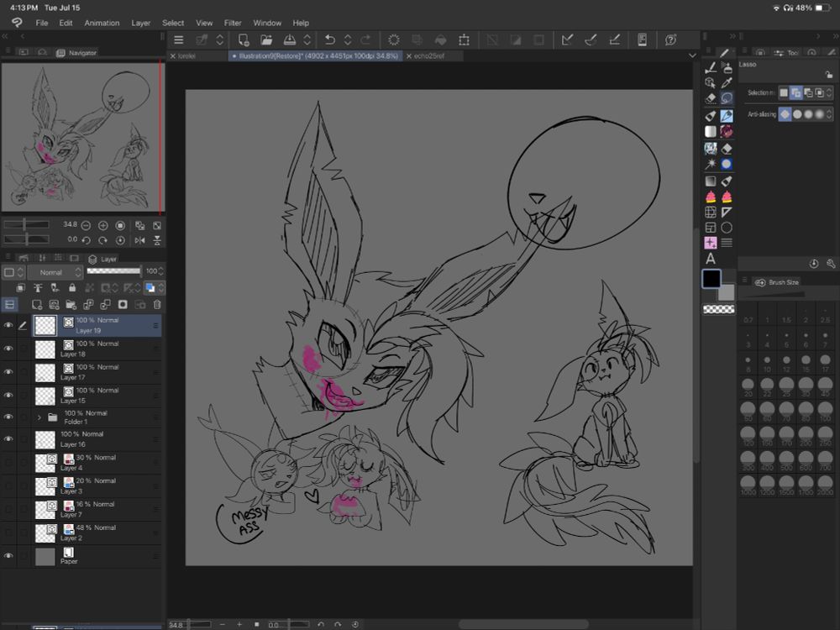Click the New Raster Layer icon
The width and height of the screenshot is (840, 630).
37,305
